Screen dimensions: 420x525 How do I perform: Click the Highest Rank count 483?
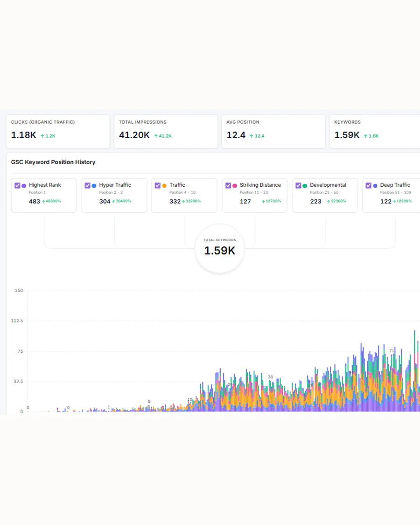click(35, 201)
